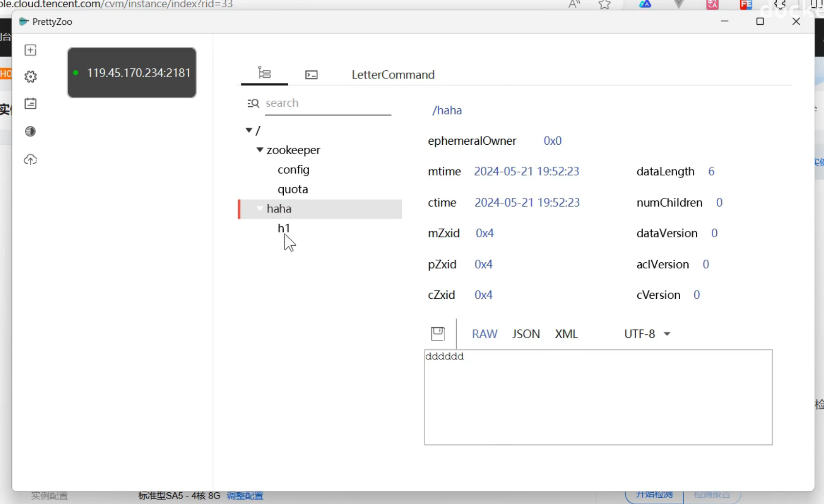Select the h1 child node

coord(284,228)
